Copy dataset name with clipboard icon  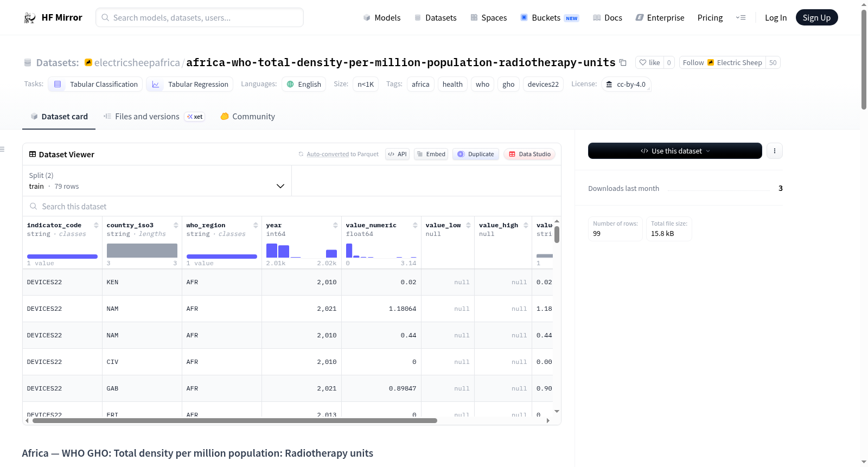(x=623, y=63)
